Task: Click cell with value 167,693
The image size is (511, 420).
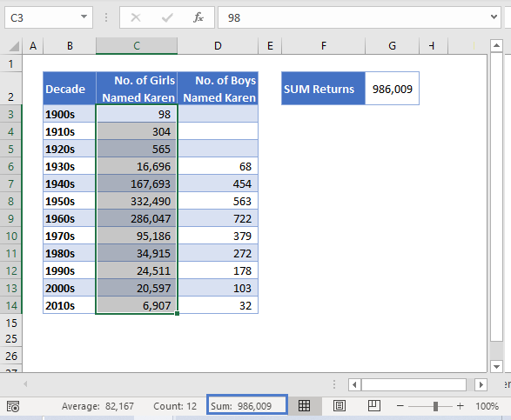Action: click(137, 184)
